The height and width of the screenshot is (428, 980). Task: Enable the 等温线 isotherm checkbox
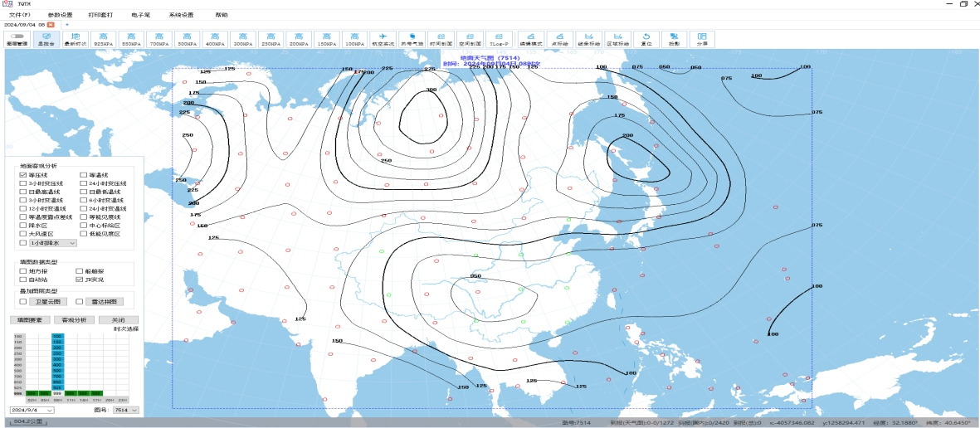pos(84,176)
